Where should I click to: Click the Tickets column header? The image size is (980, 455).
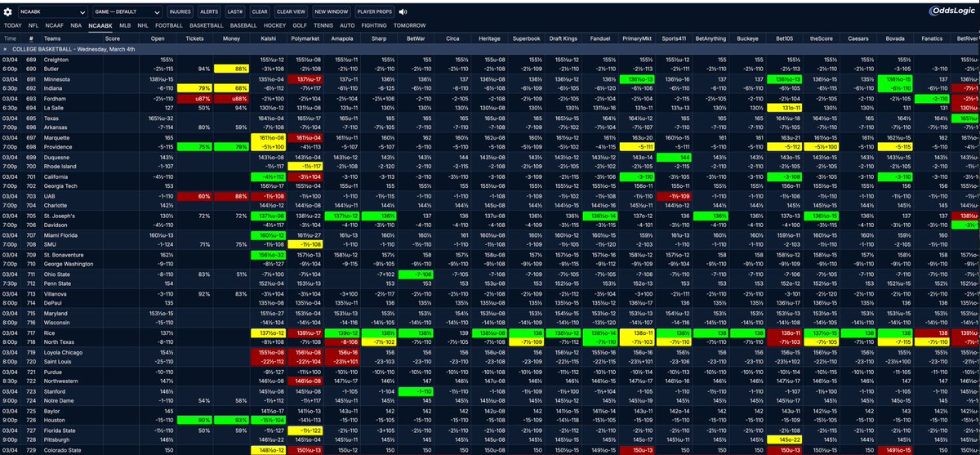point(195,38)
